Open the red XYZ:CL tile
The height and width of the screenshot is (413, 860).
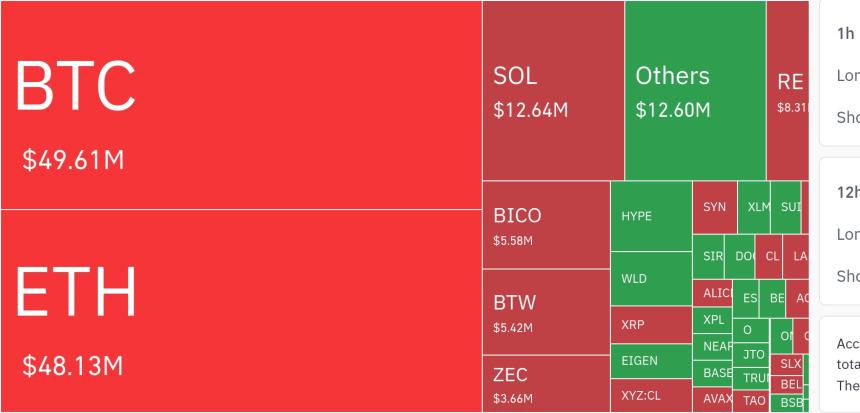tap(651, 395)
